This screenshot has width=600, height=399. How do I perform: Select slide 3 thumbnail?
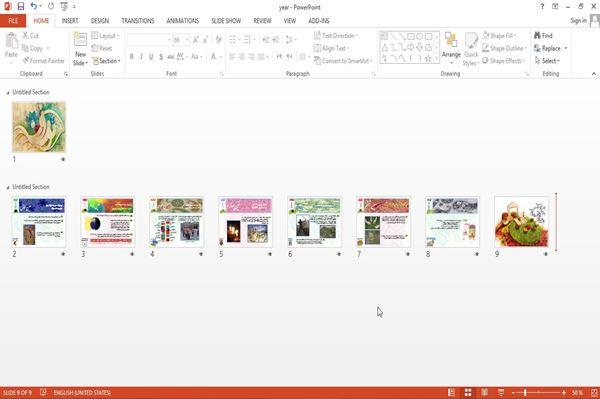108,222
